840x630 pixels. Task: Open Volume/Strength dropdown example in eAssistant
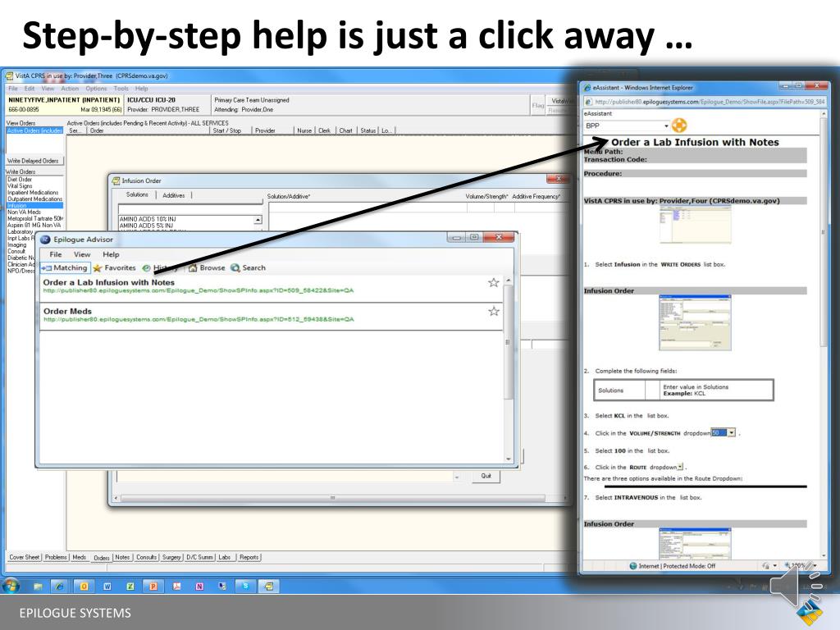pyautogui.click(x=731, y=432)
